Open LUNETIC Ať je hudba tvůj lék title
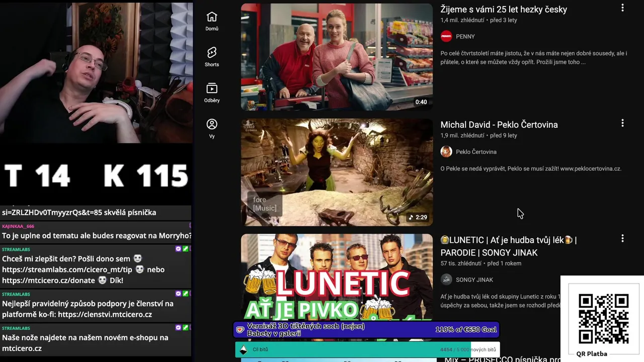The width and height of the screenshot is (644, 362). (x=509, y=246)
